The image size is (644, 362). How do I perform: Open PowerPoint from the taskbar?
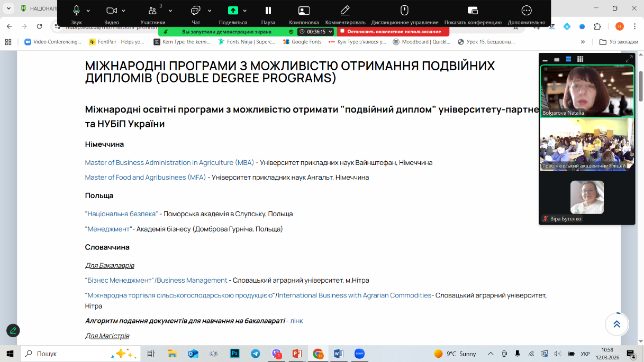pyautogui.click(x=297, y=354)
